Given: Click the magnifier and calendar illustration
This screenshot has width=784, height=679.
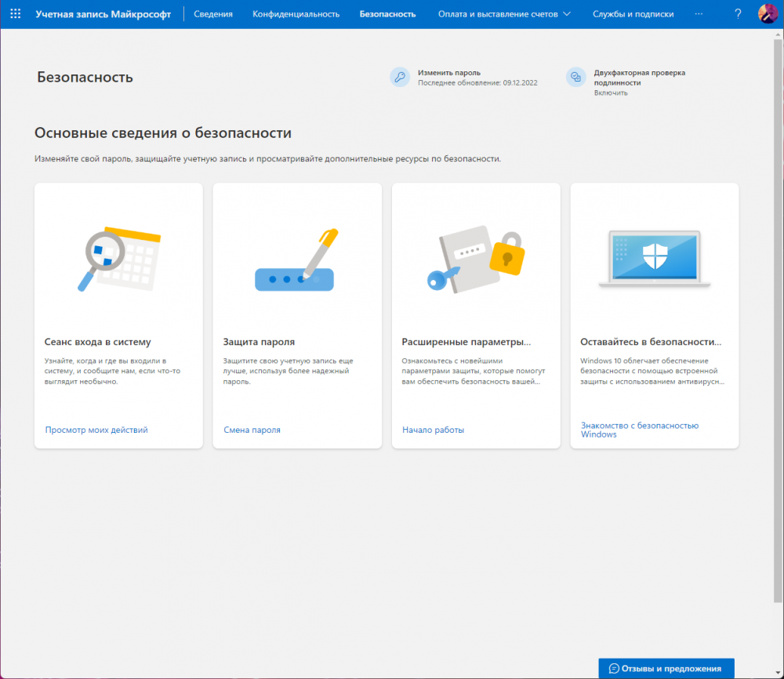Looking at the screenshot, I should tap(118, 260).
